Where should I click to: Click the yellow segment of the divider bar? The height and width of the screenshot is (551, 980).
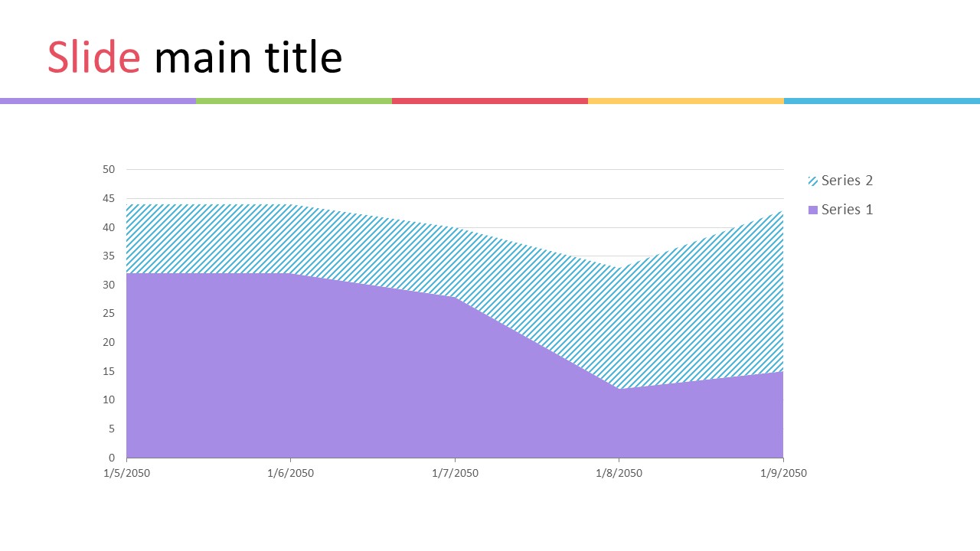coord(686,101)
